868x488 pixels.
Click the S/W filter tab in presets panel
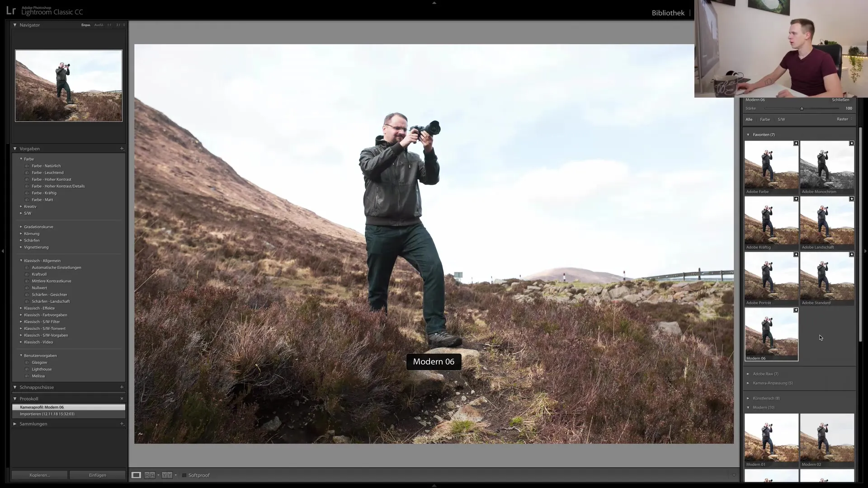click(x=782, y=119)
